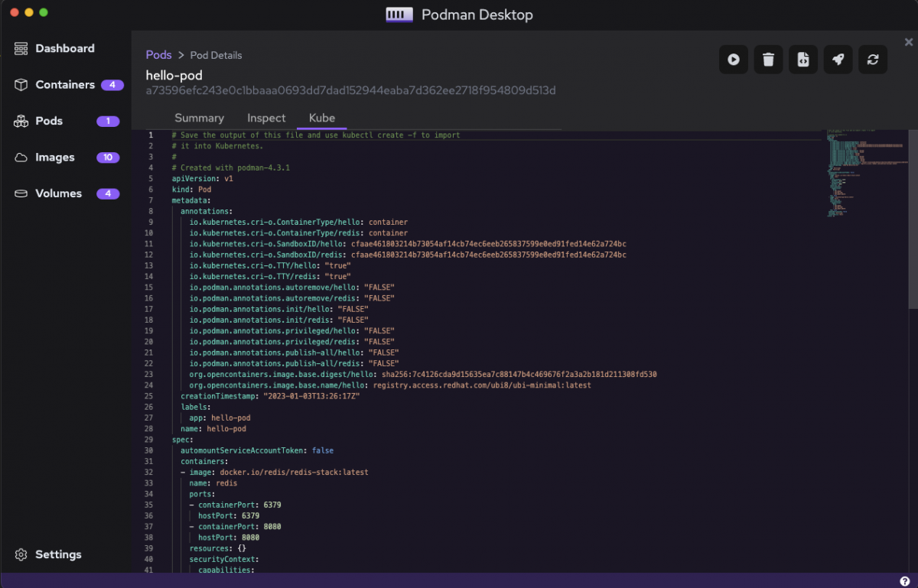Viewport: 918px width, 588px height.
Task: Close the Pod Details view
Action: pos(907,44)
